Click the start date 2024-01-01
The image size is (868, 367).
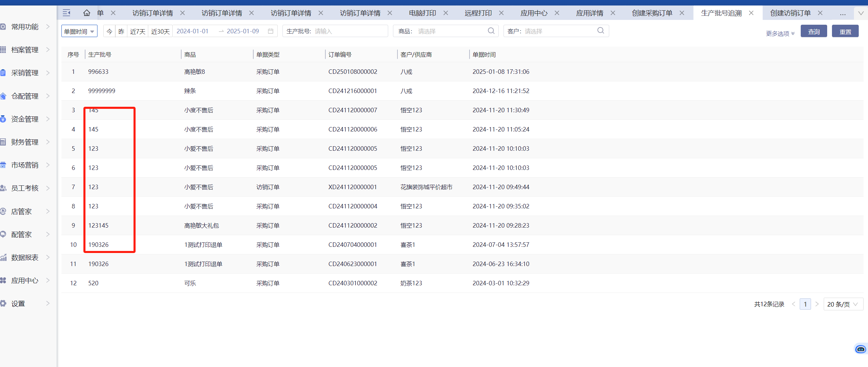(x=193, y=31)
